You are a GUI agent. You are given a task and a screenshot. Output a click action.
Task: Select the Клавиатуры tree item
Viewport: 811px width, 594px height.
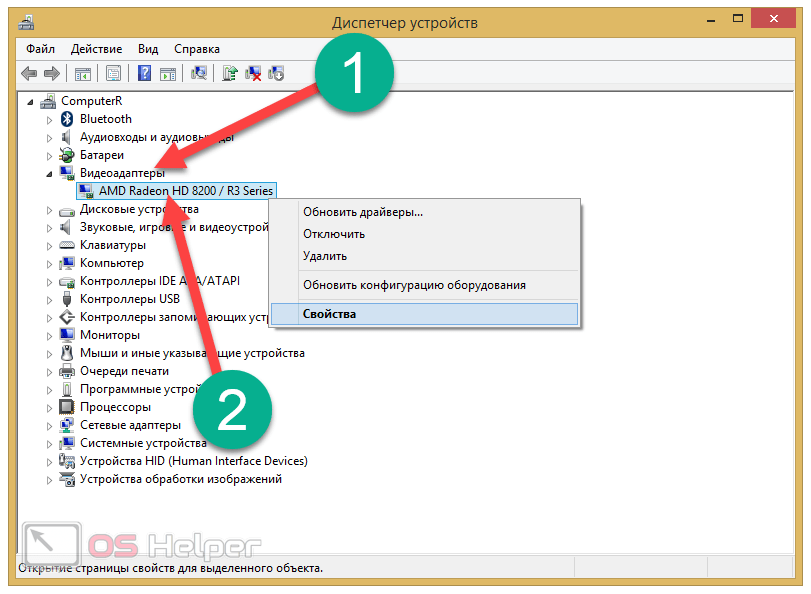tap(112, 245)
